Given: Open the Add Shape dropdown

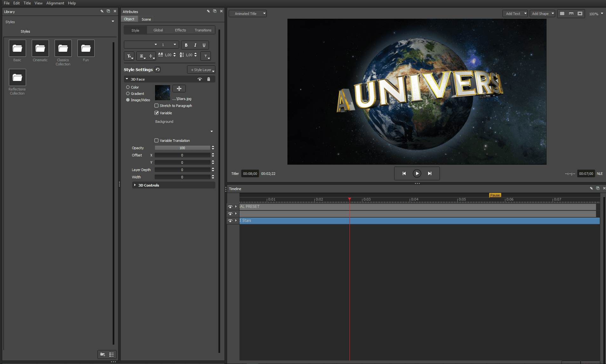Looking at the screenshot, I should click(542, 14).
